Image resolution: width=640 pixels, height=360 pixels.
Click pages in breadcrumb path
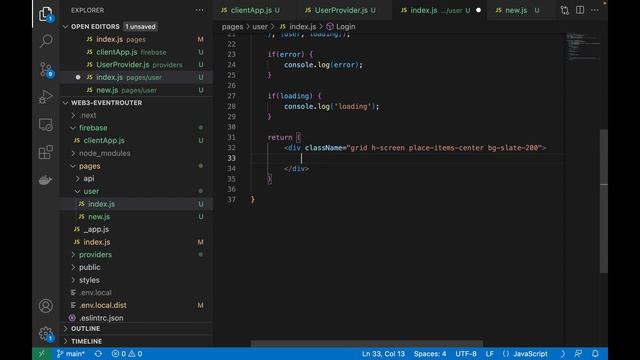pyautogui.click(x=232, y=27)
